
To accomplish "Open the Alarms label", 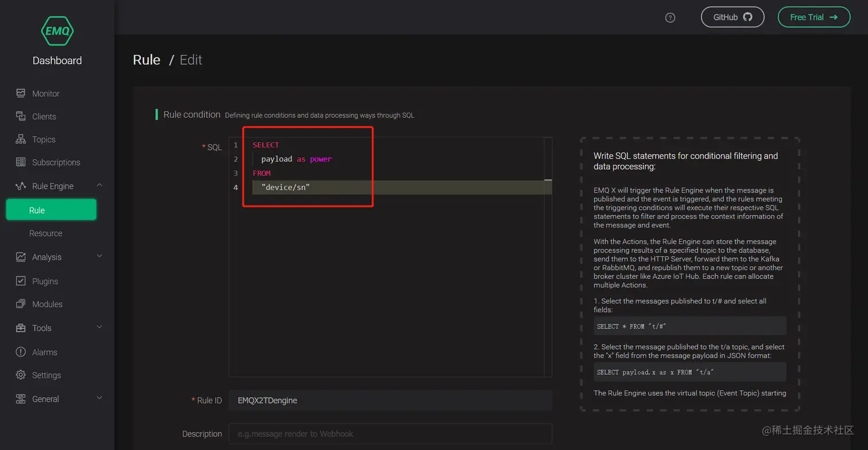I will point(45,352).
